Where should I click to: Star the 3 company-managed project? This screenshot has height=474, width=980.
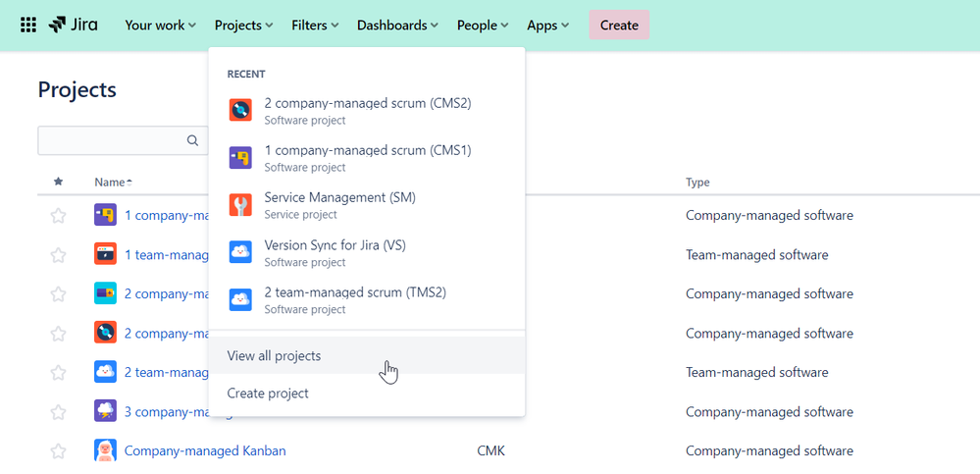[58, 412]
